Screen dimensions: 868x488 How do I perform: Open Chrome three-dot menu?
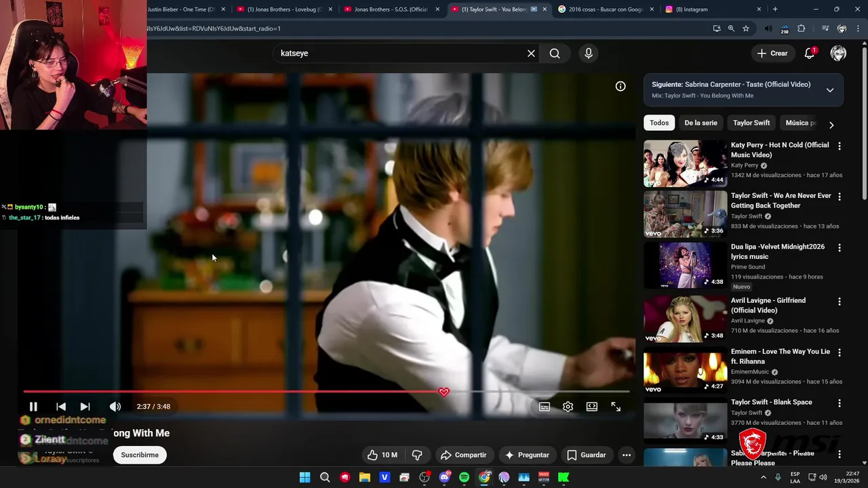pyautogui.click(x=859, y=28)
